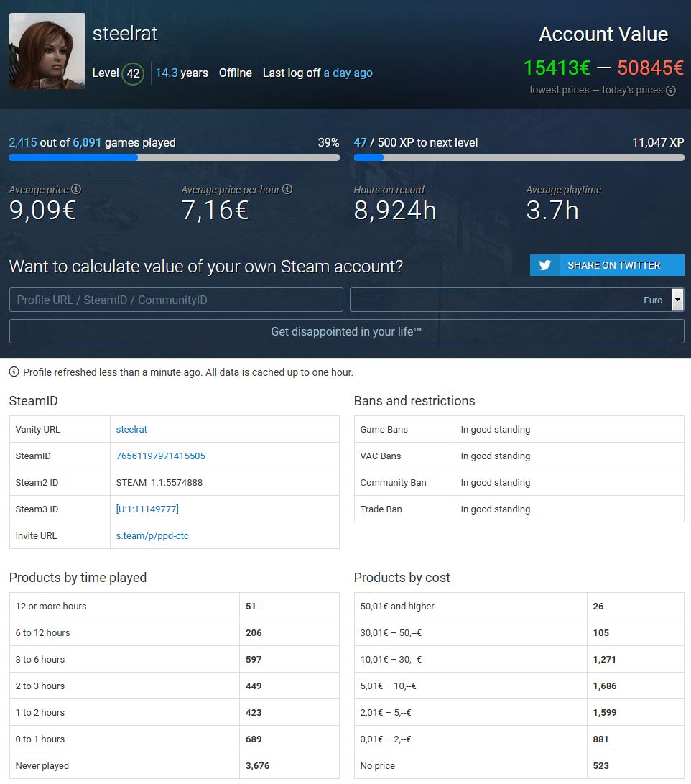Click the Get disappointed in your life button
Viewport: 691px width, 784px height.
(347, 331)
